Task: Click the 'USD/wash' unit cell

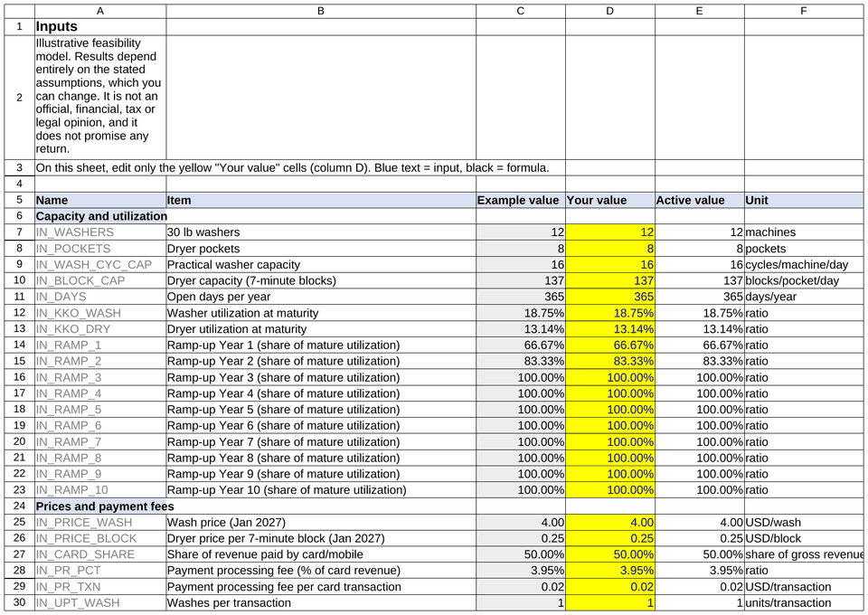Action: 803,523
